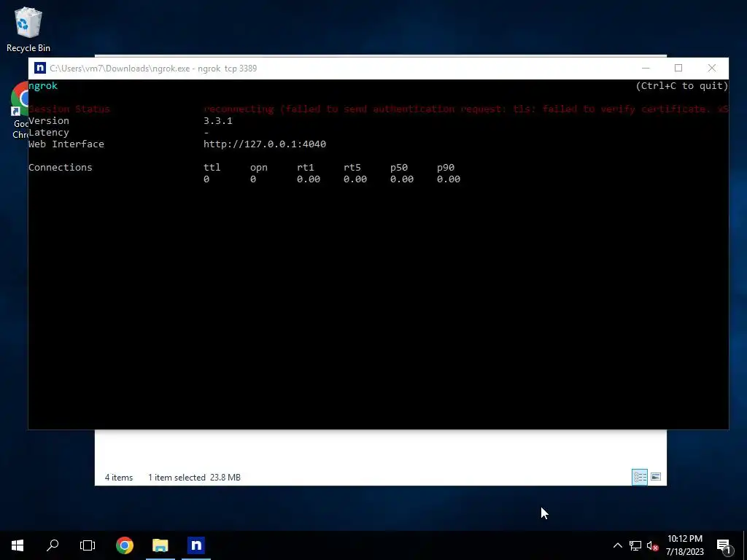Select the Google Chrome desktop shortcut
The image size is (747, 560).
(20, 110)
